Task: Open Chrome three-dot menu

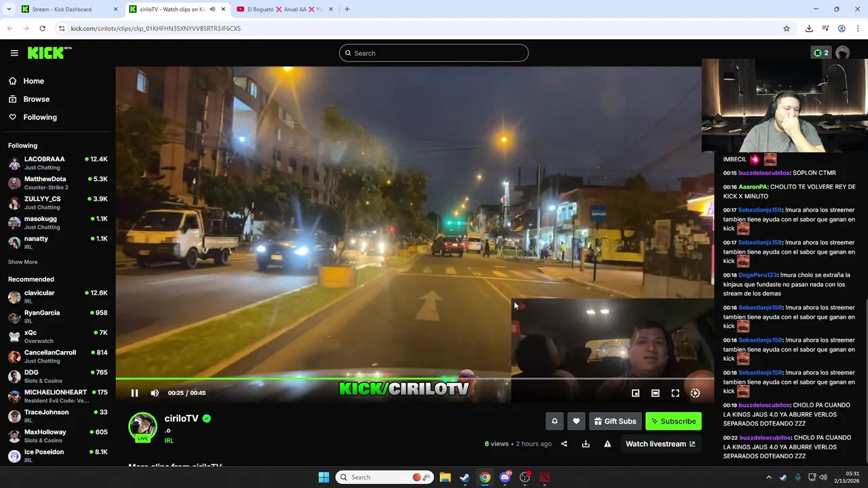Action: pos(859,28)
